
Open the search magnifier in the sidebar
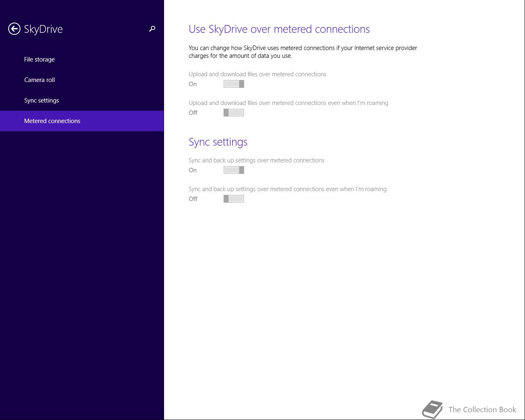(152, 29)
